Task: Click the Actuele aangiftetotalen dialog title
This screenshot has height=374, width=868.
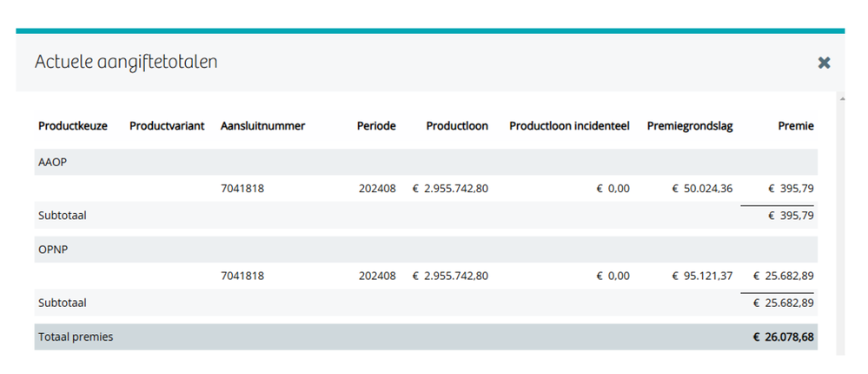Action: point(125,63)
